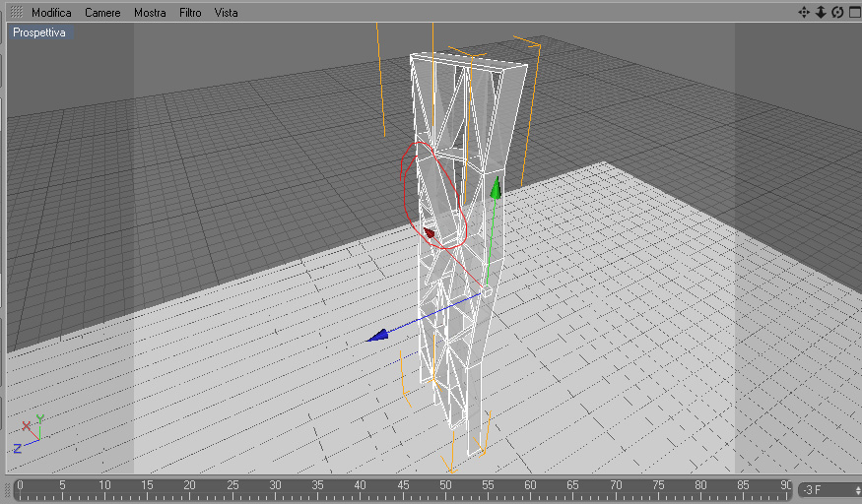The height and width of the screenshot is (504, 862).
Task: Toggle the active view maximize icon
Action: pos(855,12)
